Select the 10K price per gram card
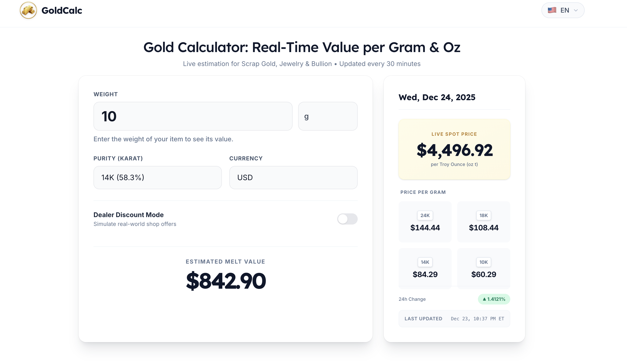Viewport: 627px width, 364px height. (484, 268)
